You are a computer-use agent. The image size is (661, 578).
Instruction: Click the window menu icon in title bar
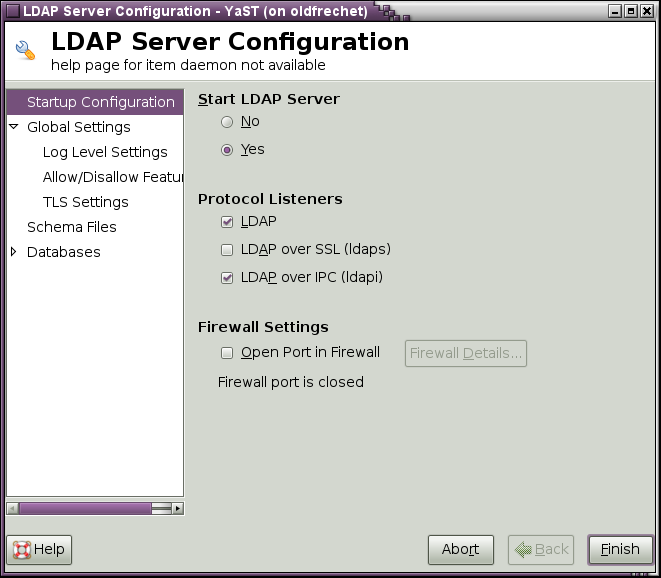[11, 11]
